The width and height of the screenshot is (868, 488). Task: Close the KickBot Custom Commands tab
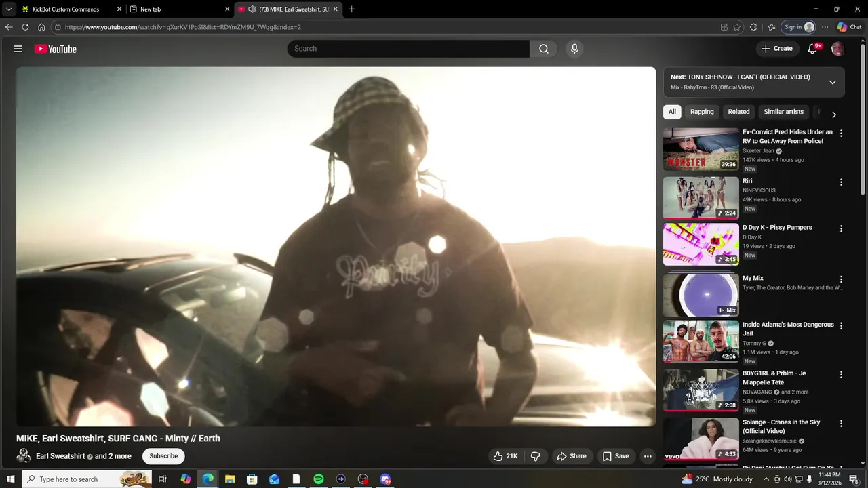pyautogui.click(x=119, y=9)
